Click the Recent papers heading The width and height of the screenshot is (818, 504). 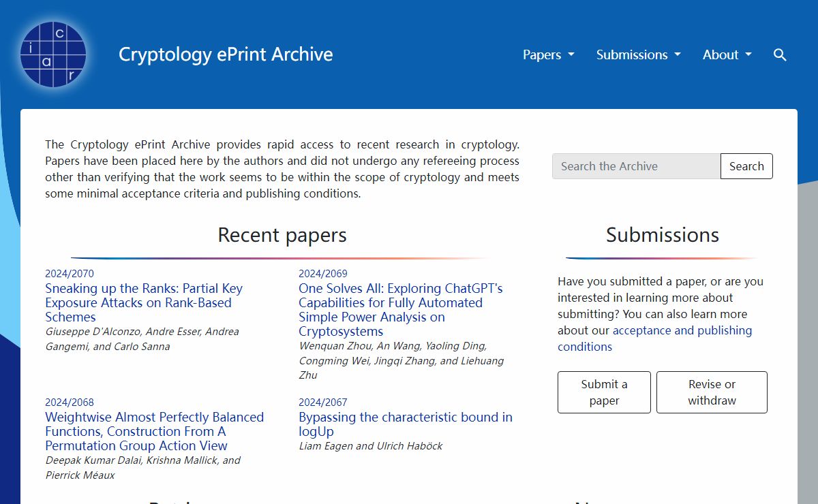(x=282, y=235)
